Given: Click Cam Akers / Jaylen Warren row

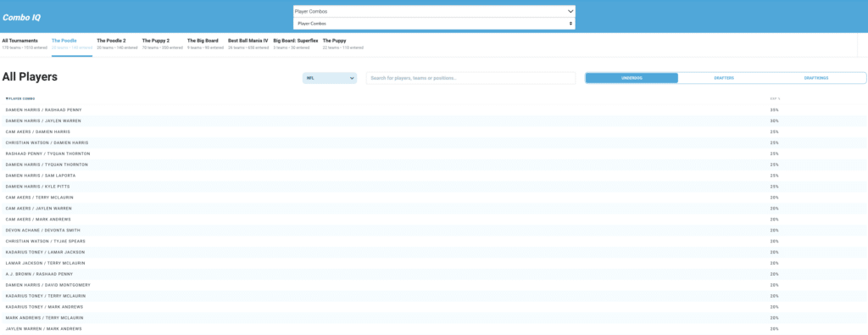Looking at the screenshot, I should [x=434, y=208].
